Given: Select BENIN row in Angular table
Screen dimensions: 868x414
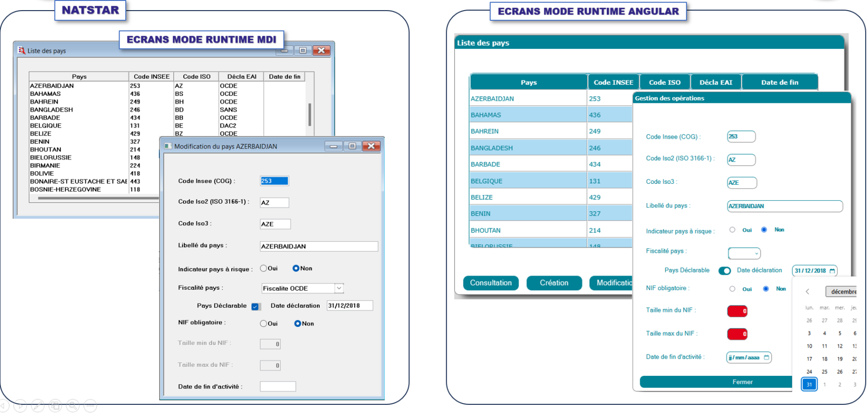Looking at the screenshot, I should (x=551, y=213).
